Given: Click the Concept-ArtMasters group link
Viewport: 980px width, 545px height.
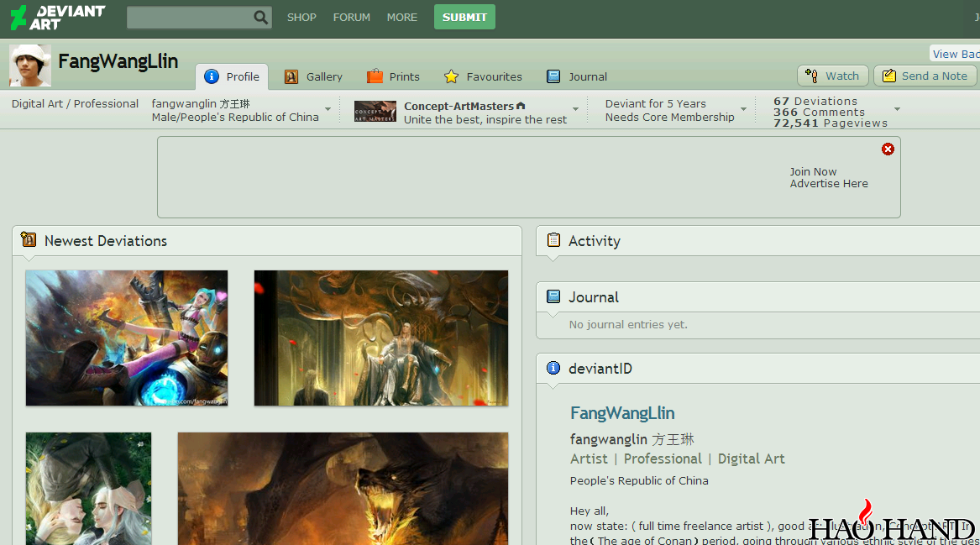Looking at the screenshot, I should [459, 107].
